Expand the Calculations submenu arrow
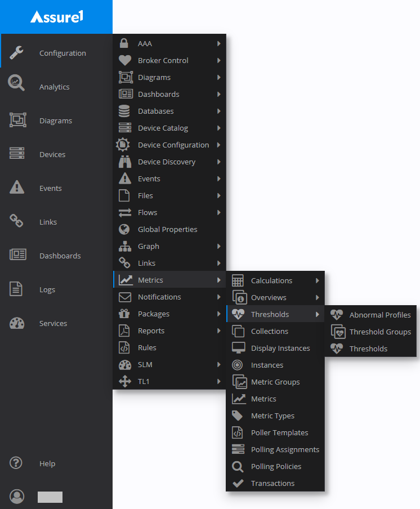The width and height of the screenshot is (420, 509). point(318,280)
